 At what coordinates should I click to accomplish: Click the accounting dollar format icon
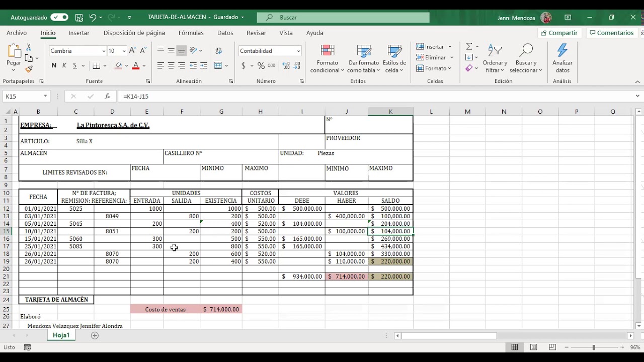244,66
